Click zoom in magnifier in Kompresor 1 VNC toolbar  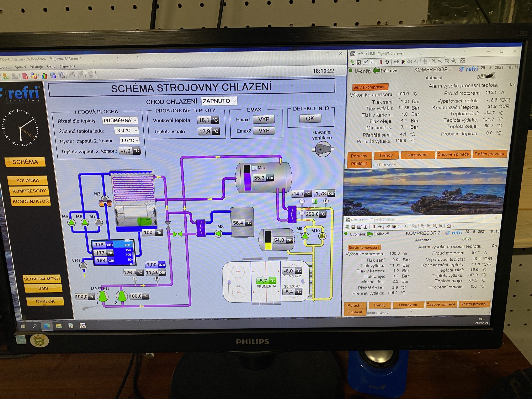(x=433, y=61)
